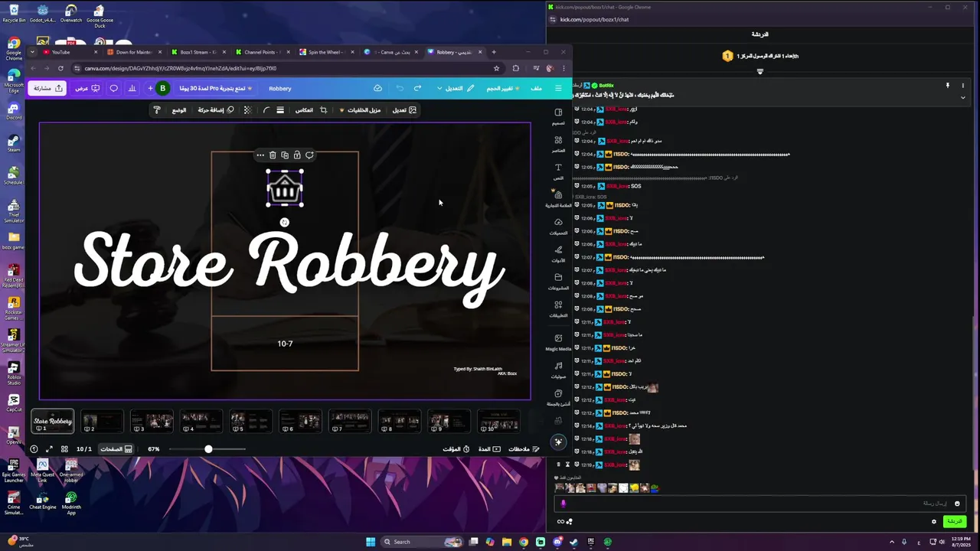The width and height of the screenshot is (980, 551).
Task: Click the Canva magic assistant sparkle button
Action: click(558, 442)
